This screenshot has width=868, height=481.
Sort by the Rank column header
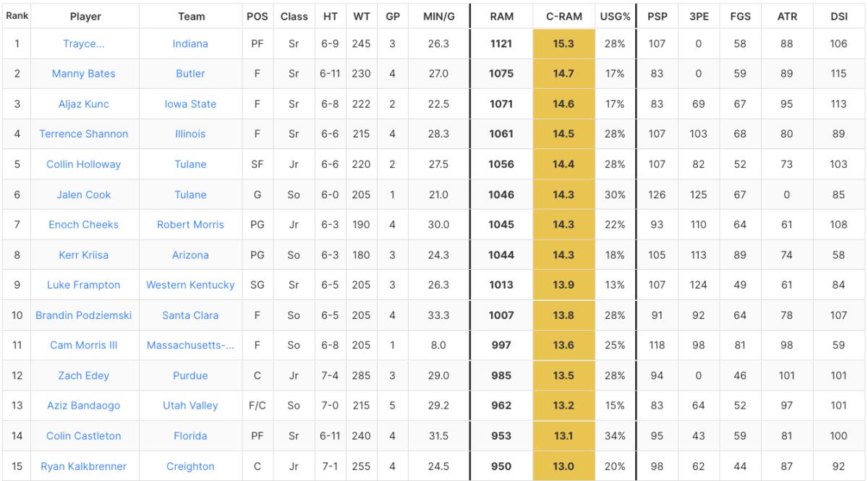(x=17, y=16)
